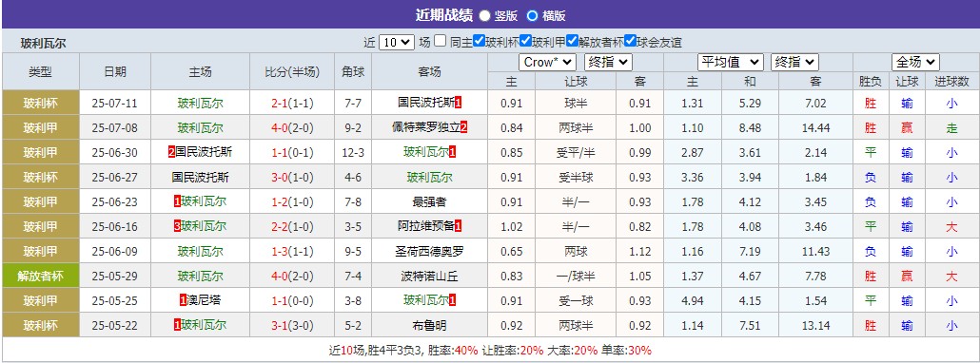
Task: Select the 竖版 radio button
Action: (x=484, y=15)
